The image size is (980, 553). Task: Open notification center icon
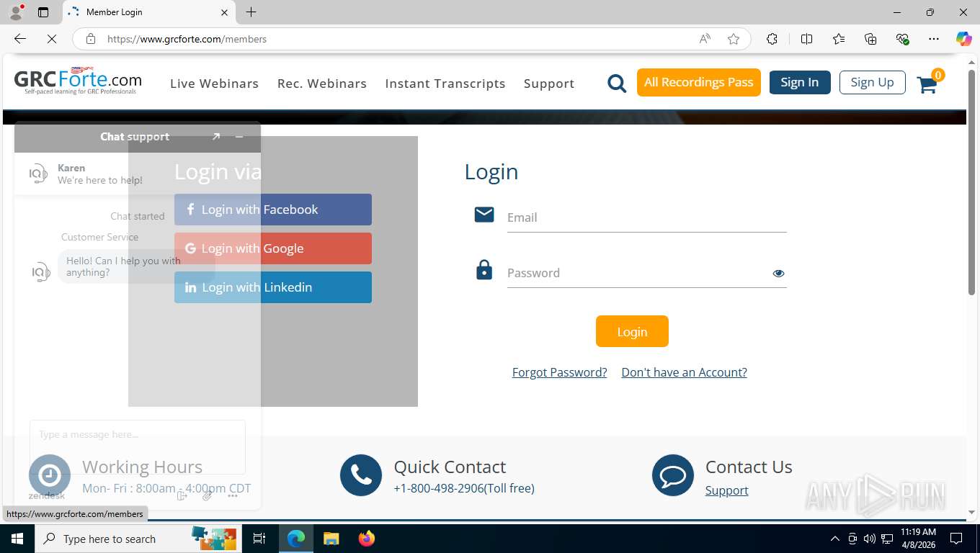pyautogui.click(x=956, y=539)
